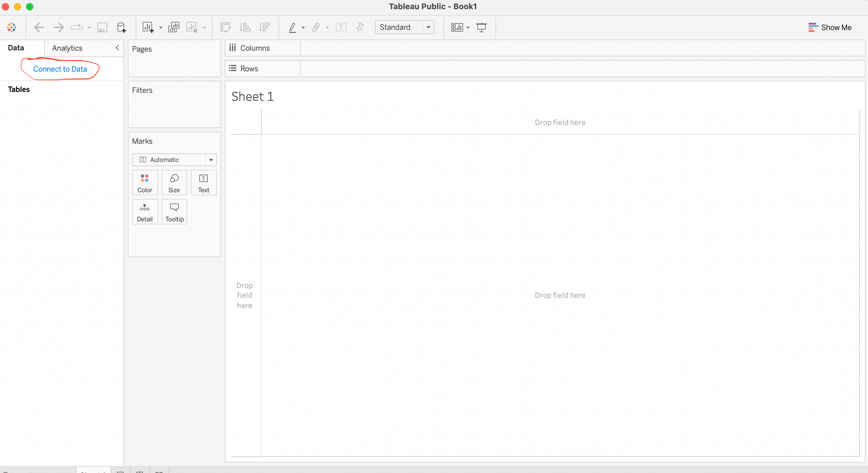This screenshot has height=473, width=868.
Task: Click the Presentation mode icon
Action: point(481,27)
